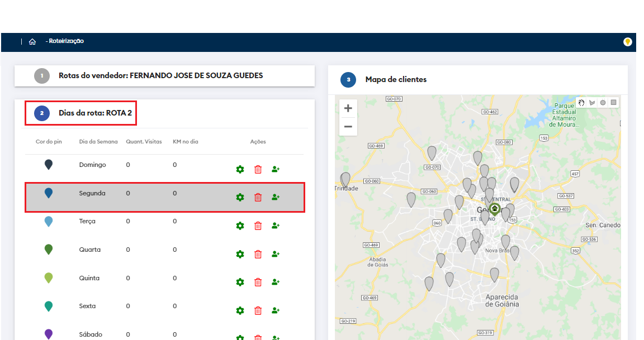Screen dimensions: 644x340
Task: Select the Quinta row in the table
Action: coord(89,278)
